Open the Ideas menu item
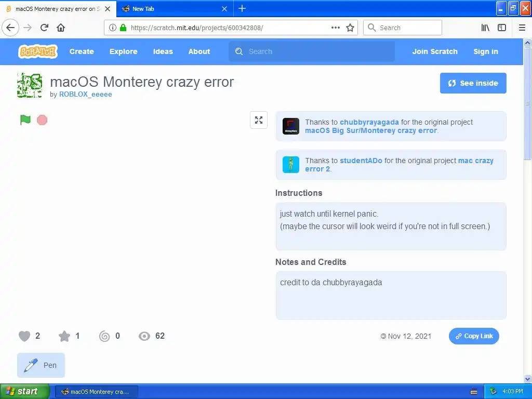 (x=163, y=51)
